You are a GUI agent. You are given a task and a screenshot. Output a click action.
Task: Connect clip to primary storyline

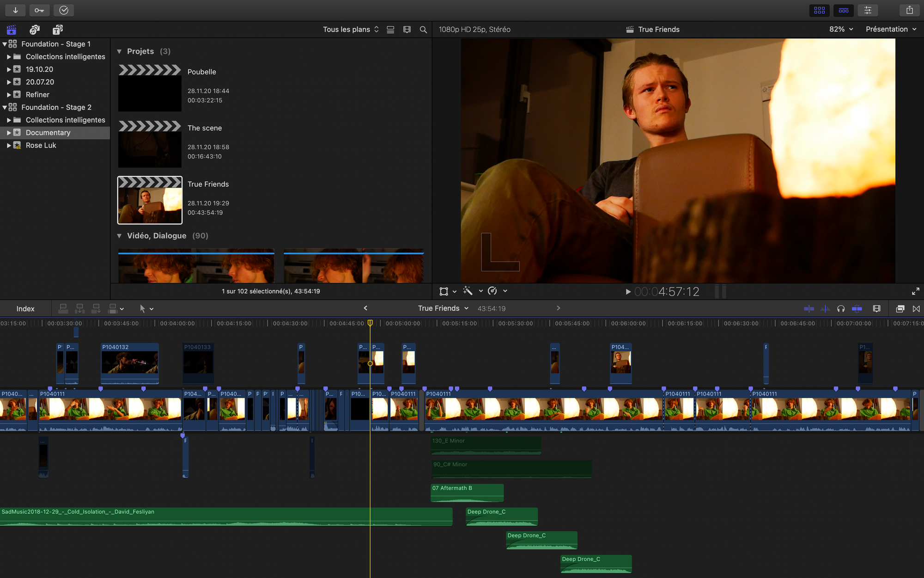click(x=63, y=308)
